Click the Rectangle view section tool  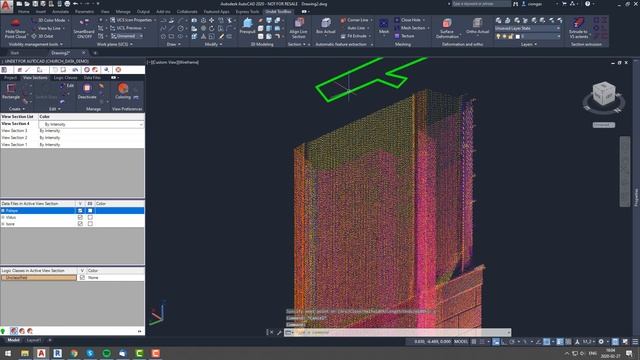(11, 91)
